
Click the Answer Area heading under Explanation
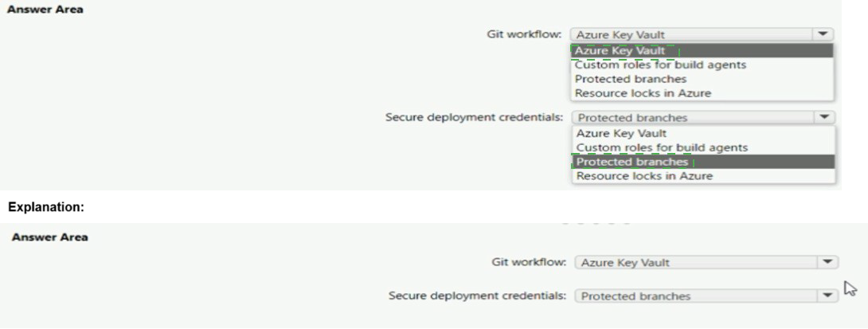(48, 237)
